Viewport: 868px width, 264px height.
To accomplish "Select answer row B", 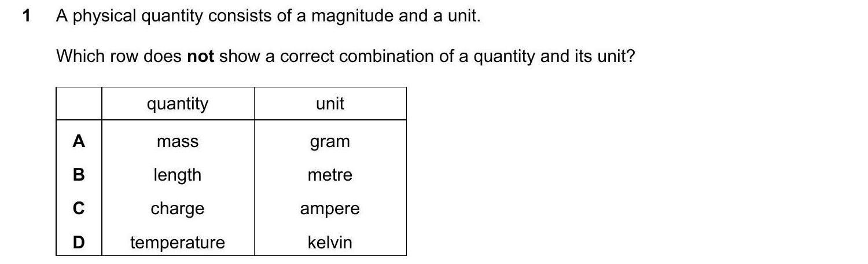I will (79, 175).
